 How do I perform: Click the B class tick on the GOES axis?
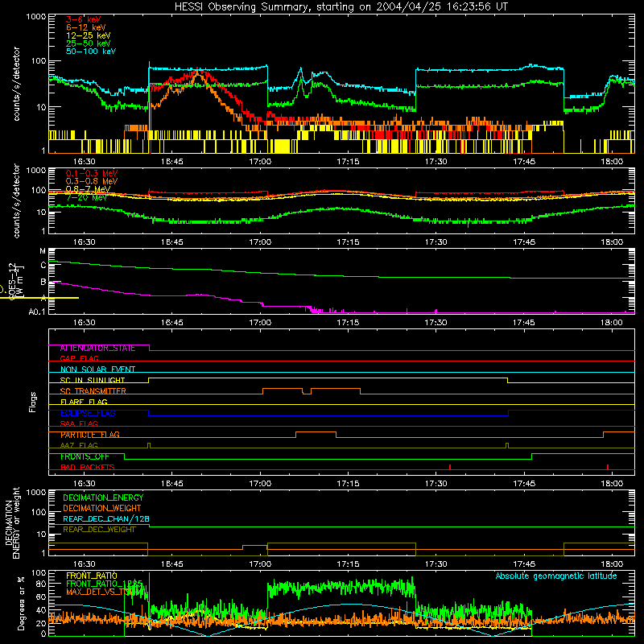(43, 282)
